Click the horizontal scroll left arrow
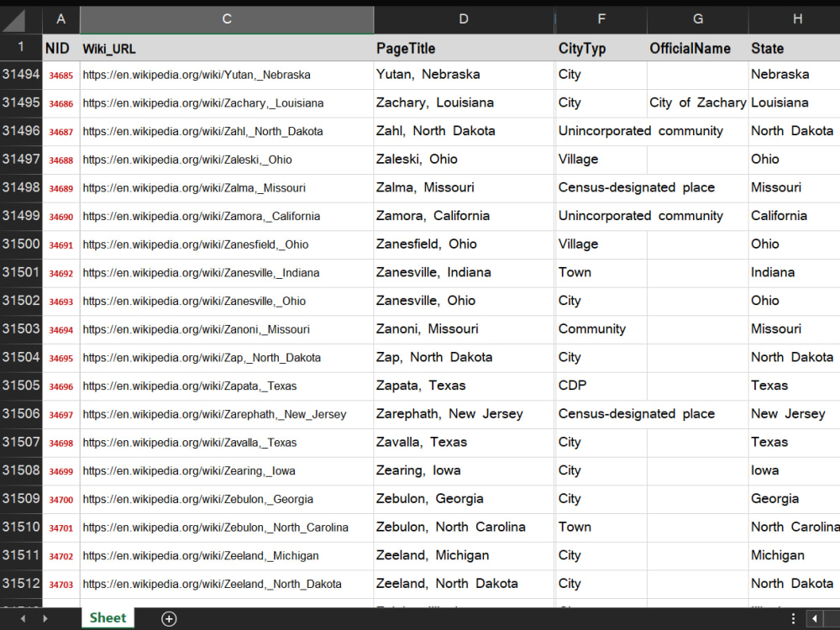This screenshot has height=630, width=840. point(814,619)
